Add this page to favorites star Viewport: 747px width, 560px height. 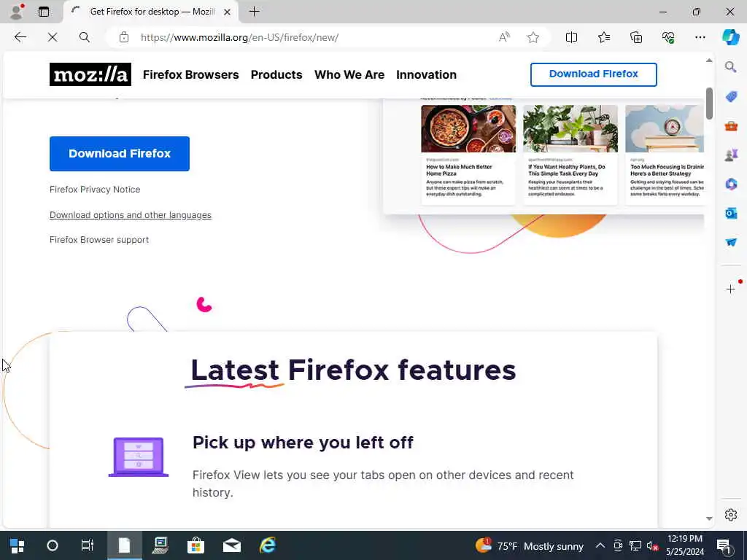tap(533, 37)
